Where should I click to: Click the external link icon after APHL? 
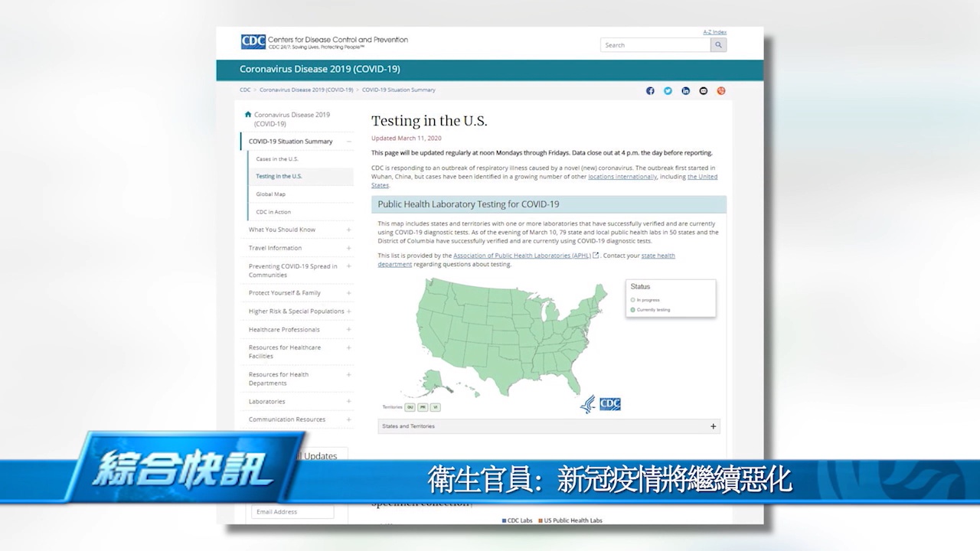596,255
